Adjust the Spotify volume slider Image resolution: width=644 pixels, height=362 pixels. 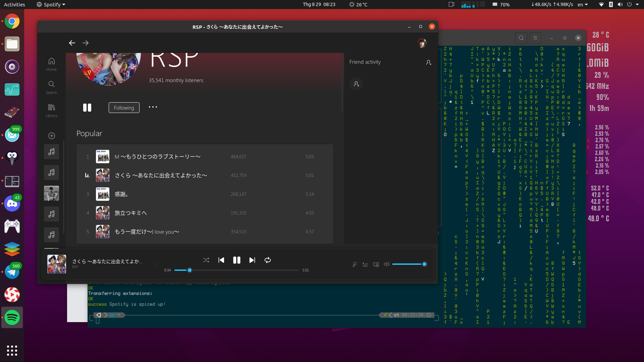pos(409,264)
